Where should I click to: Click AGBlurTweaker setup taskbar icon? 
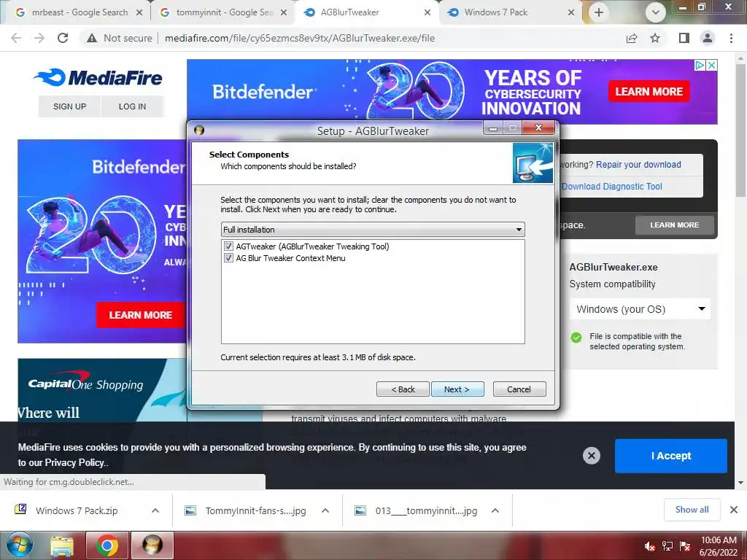pos(152,545)
